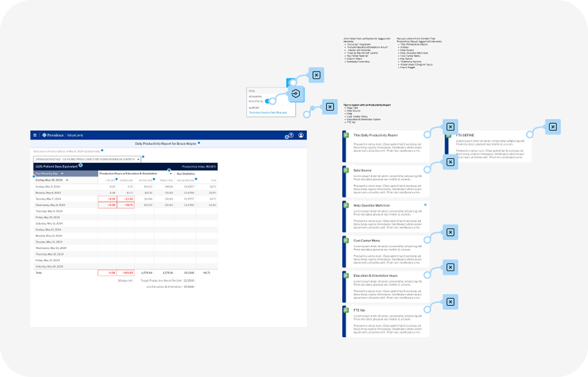Click X icon beside FTE Var. card
The width and height of the screenshot is (588, 377).
(450, 302)
